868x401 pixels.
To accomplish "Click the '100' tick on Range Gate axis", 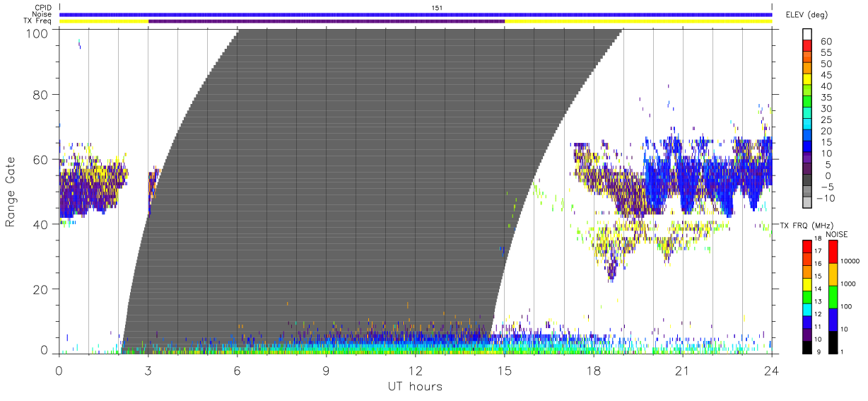I will [37, 33].
